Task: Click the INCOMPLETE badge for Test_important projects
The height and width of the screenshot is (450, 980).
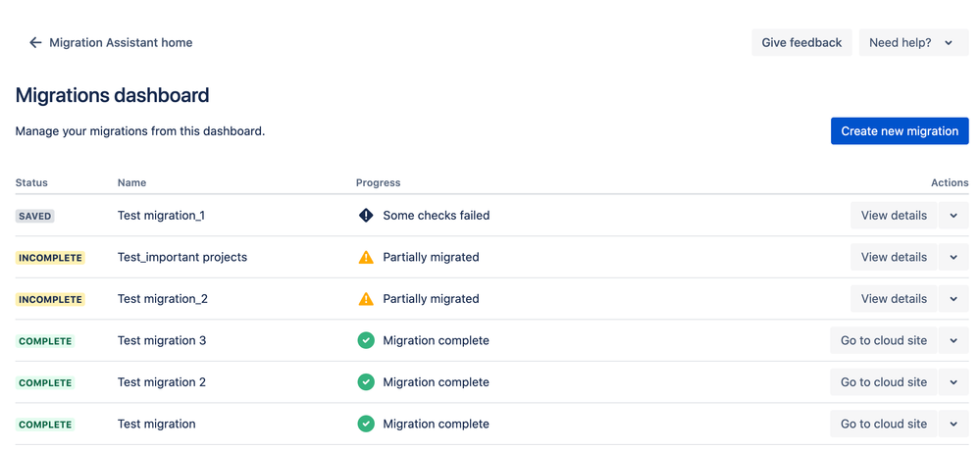Action: 50,257
